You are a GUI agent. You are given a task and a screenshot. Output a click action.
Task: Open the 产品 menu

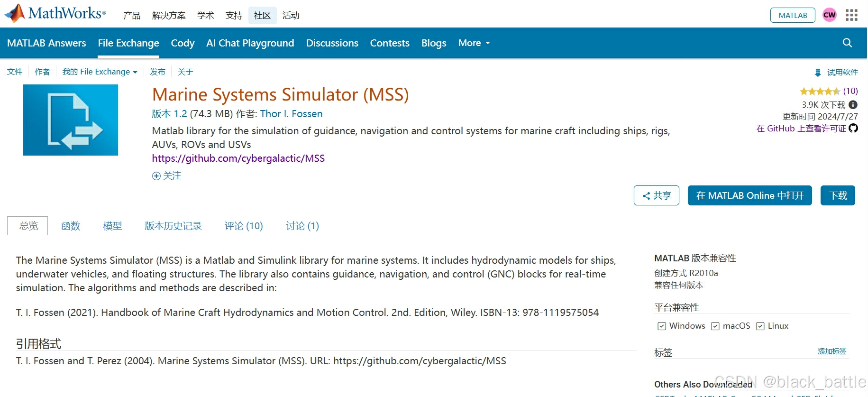132,16
